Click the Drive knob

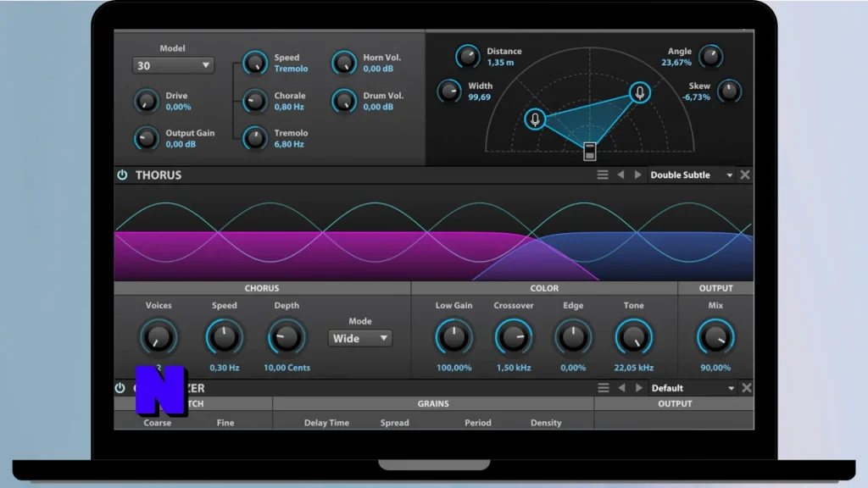point(146,102)
